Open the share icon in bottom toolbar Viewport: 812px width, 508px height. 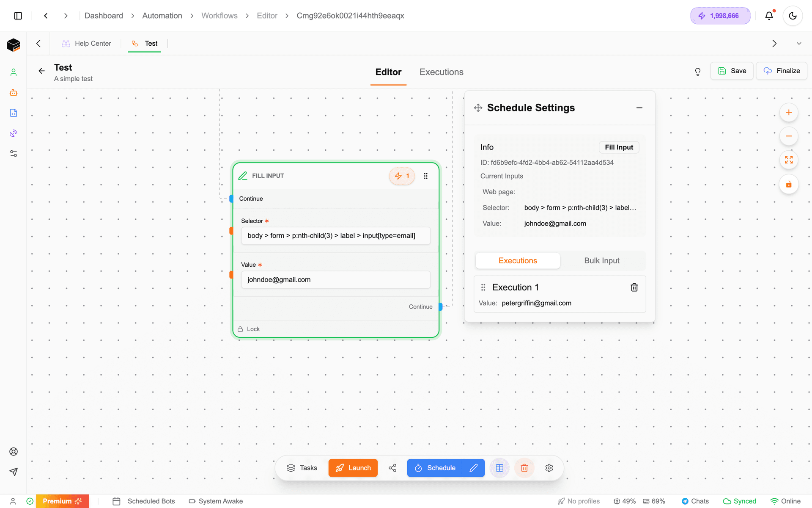[392, 468]
